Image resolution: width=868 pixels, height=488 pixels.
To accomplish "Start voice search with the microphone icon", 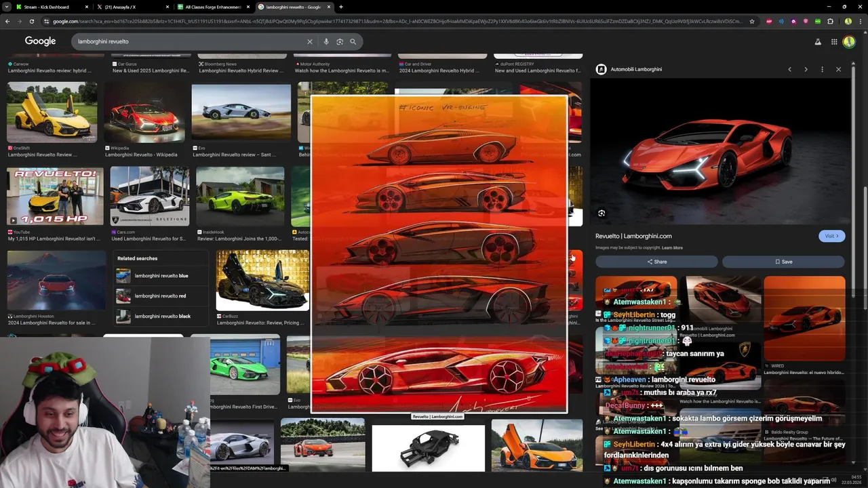I will point(326,41).
